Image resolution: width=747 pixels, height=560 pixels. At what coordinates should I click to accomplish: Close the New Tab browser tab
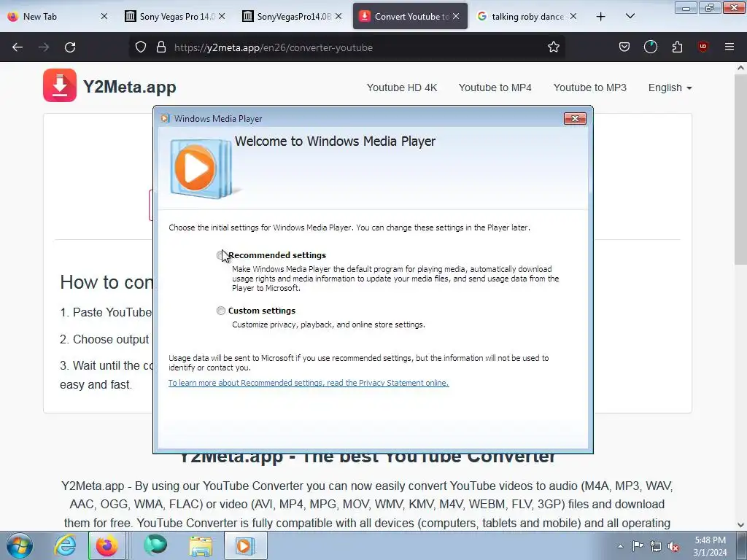(104, 16)
